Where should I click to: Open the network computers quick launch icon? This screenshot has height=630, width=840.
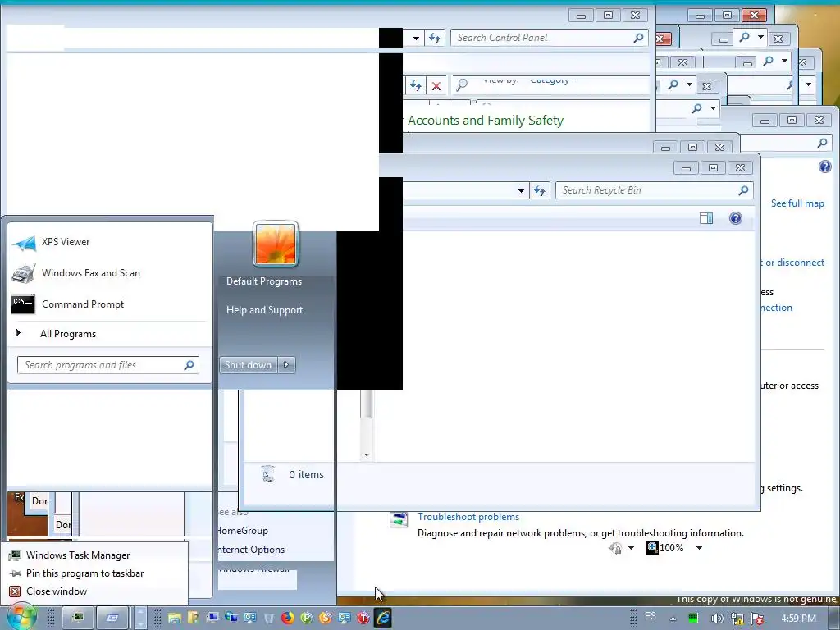[231, 618]
